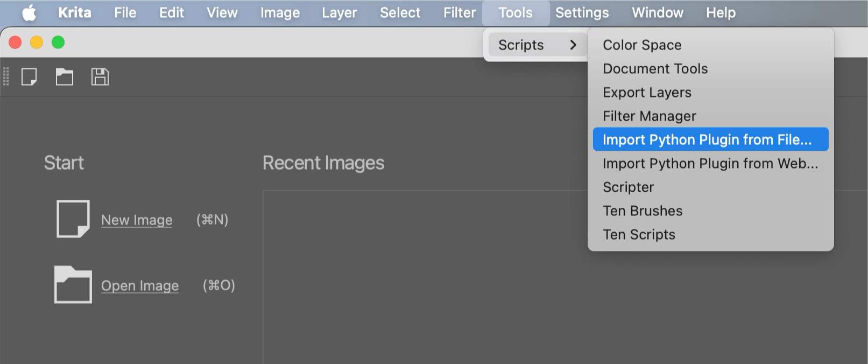
Task: Choose Import Python Plugin from File
Action: (707, 139)
